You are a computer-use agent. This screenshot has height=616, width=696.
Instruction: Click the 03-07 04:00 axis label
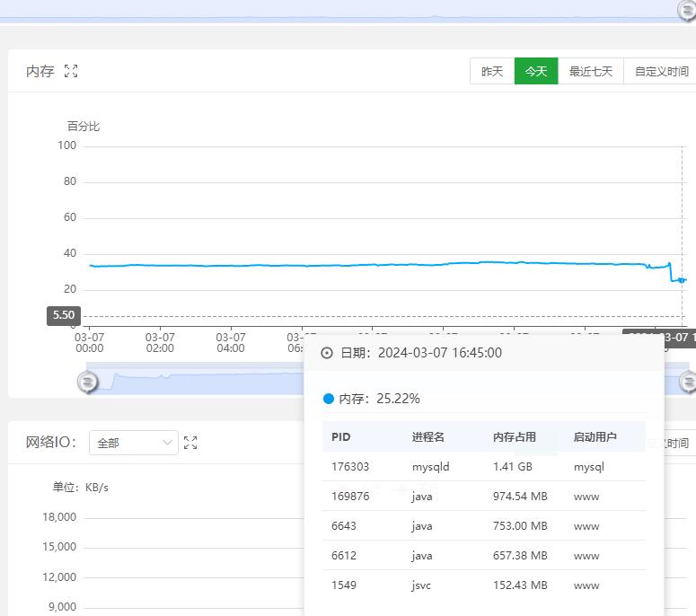pos(231,343)
